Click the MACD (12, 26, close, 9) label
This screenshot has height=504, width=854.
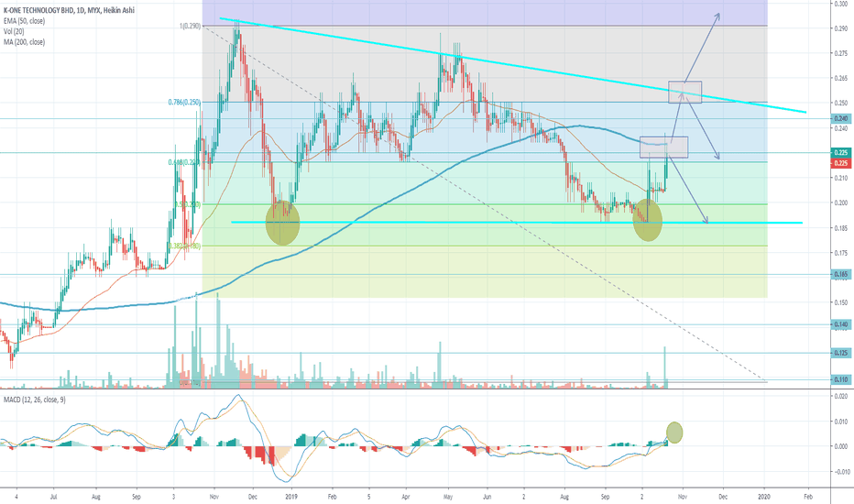(34, 400)
